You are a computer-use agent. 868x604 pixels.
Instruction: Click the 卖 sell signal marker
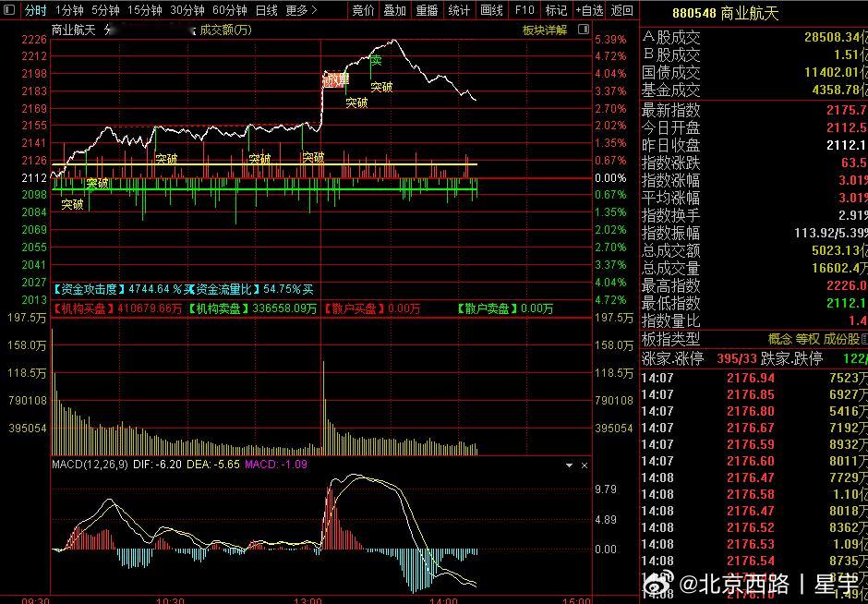point(376,60)
